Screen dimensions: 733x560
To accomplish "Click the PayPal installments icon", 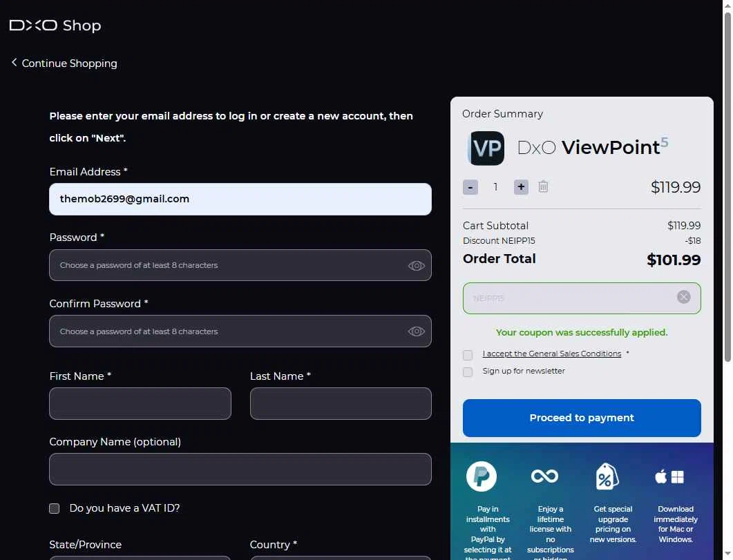I will coord(482,476).
